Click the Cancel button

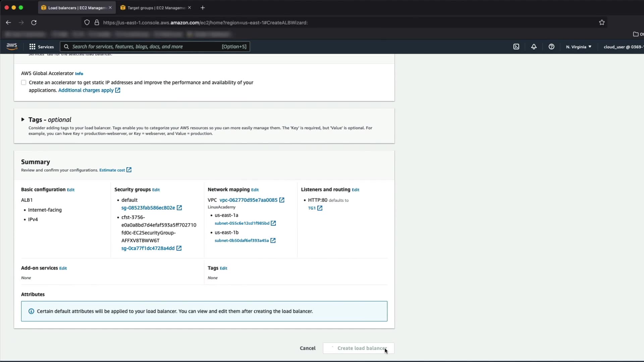[x=308, y=348]
